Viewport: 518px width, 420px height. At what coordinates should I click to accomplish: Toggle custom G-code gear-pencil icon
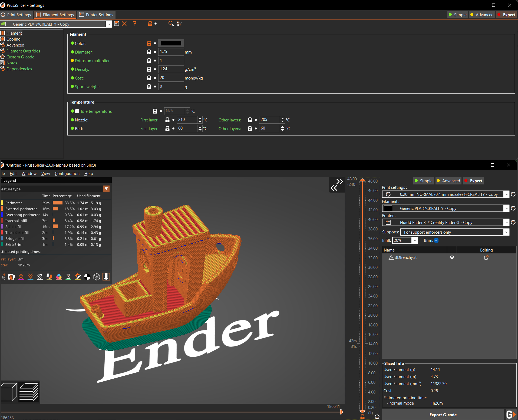(78, 277)
